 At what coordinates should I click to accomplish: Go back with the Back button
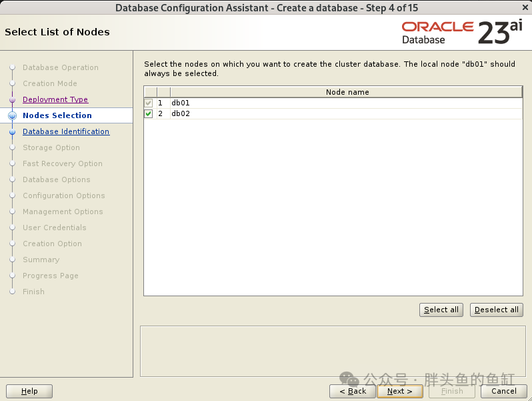(353, 391)
